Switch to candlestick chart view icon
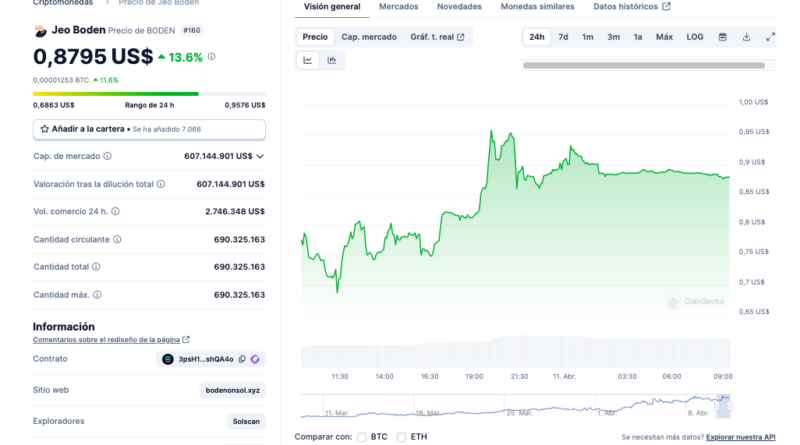The height and width of the screenshot is (445, 800). coord(331,60)
